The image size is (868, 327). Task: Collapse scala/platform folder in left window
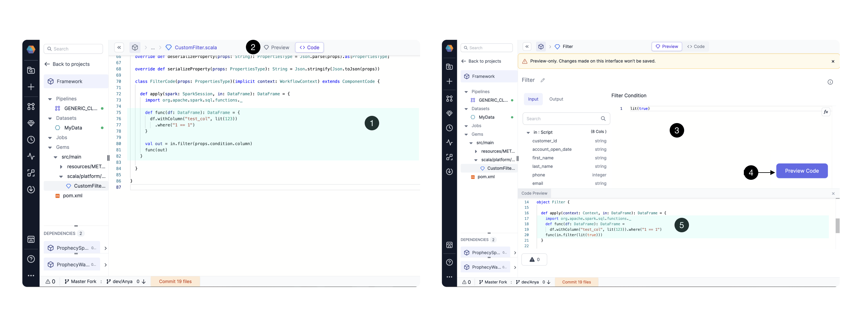[61, 176]
